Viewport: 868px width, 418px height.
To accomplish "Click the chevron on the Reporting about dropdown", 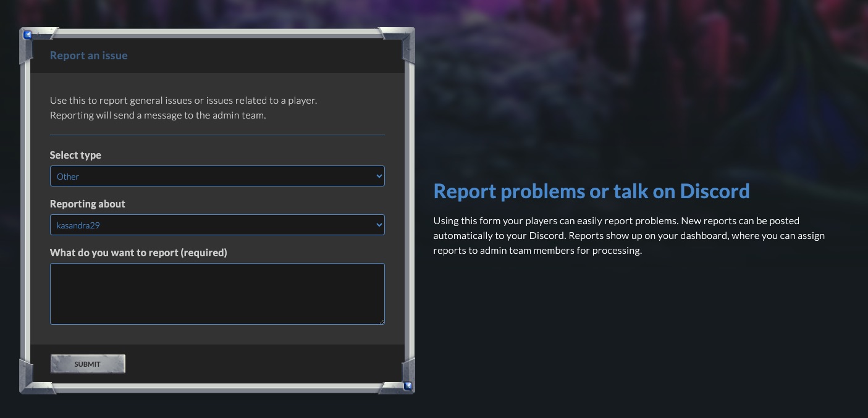I will tap(379, 225).
